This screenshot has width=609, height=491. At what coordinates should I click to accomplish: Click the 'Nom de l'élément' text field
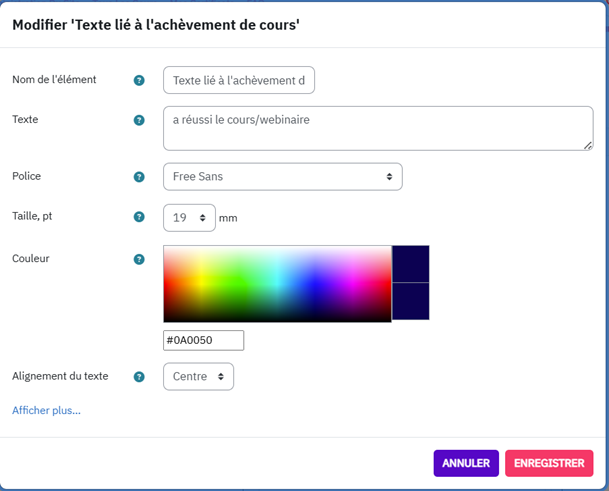(239, 80)
